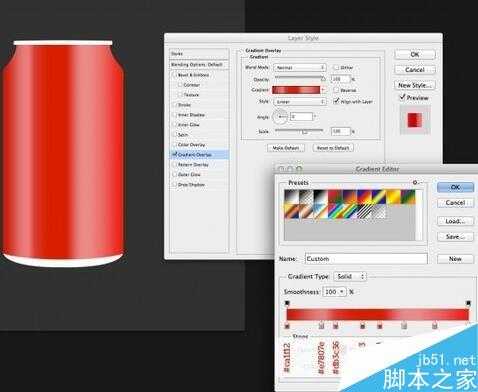Screen dimensions: 478x392
Task: Click OK in the Gradient Editor
Action: pyautogui.click(x=455, y=187)
